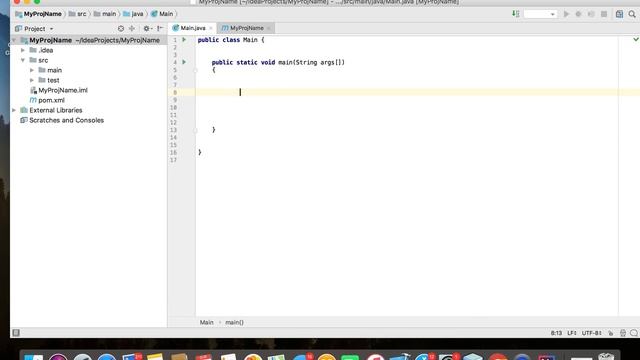Image resolution: width=640 pixels, height=360 pixels.
Task: Click fold marker at main method opening brace
Action: [x=196, y=70]
